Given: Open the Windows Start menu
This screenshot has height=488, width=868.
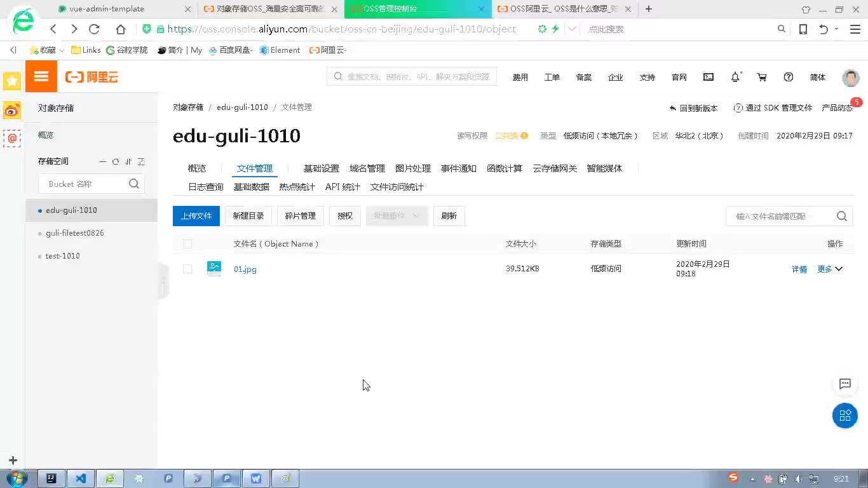Looking at the screenshot, I should click(x=17, y=478).
